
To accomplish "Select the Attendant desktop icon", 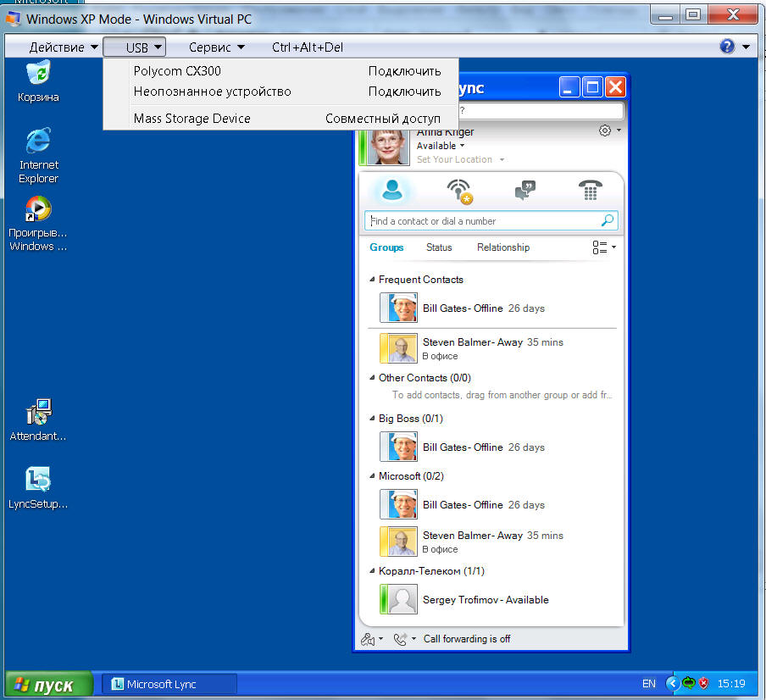I will [38, 420].
